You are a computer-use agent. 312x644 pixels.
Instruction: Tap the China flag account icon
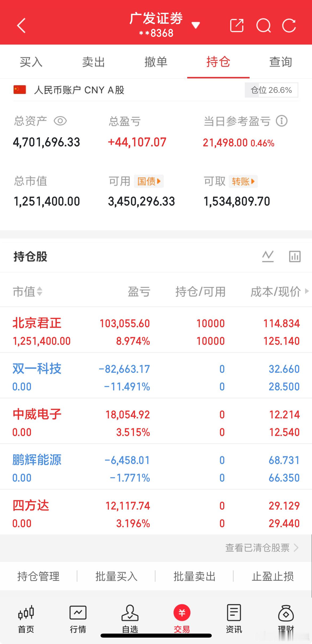pos(20,90)
